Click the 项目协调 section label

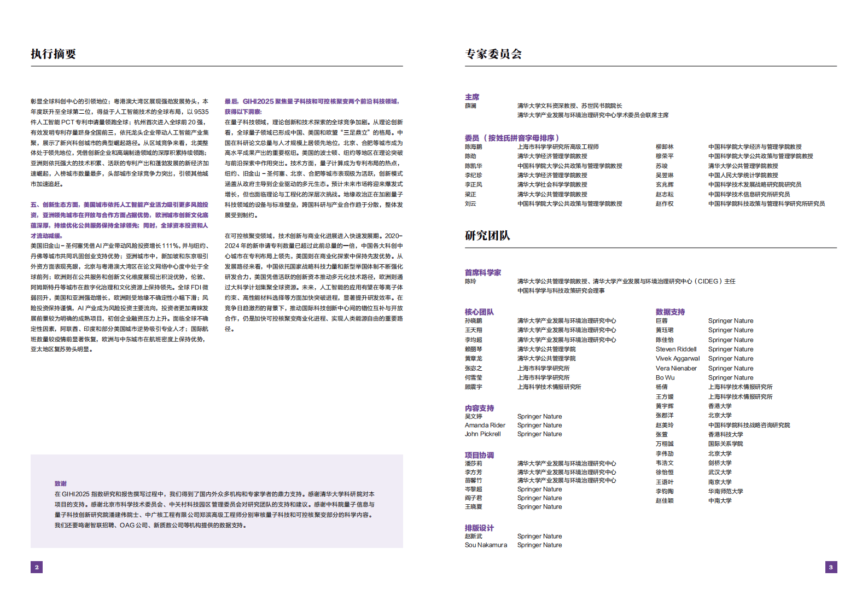click(x=479, y=455)
